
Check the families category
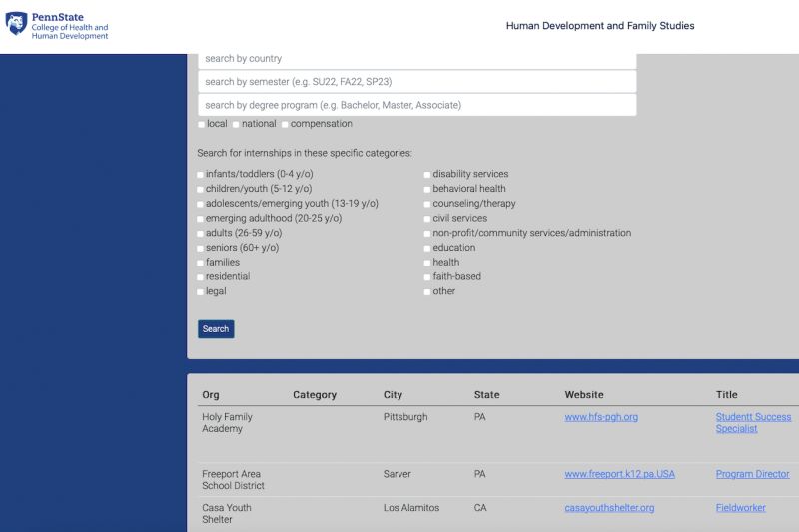point(201,263)
